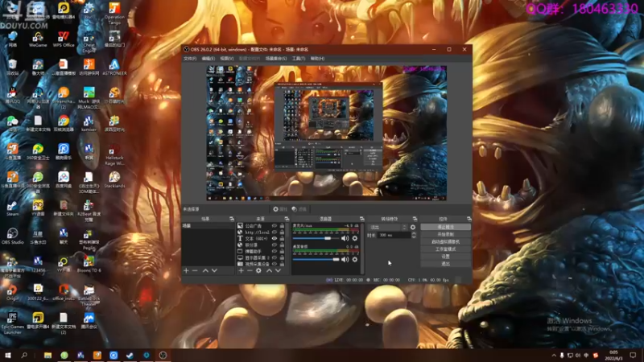Toggle visibility of the 视频采集设备 source
This screenshot has width=644, height=362.
coord(275,264)
